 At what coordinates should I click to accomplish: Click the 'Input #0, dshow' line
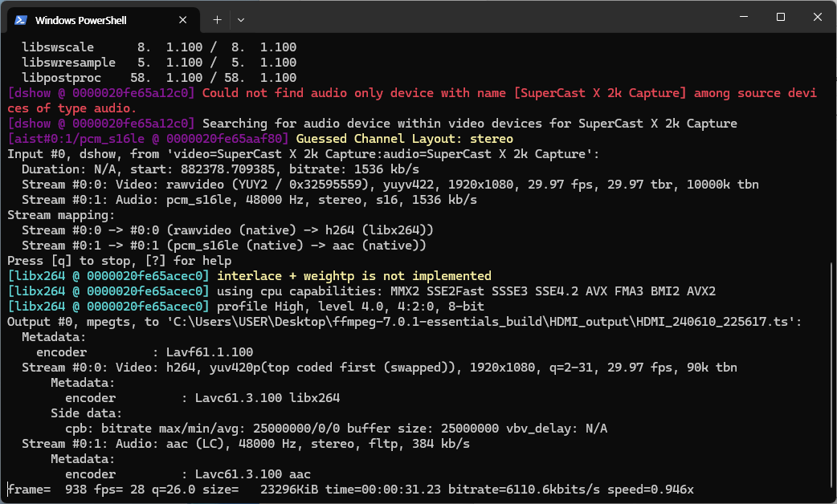[303, 154]
